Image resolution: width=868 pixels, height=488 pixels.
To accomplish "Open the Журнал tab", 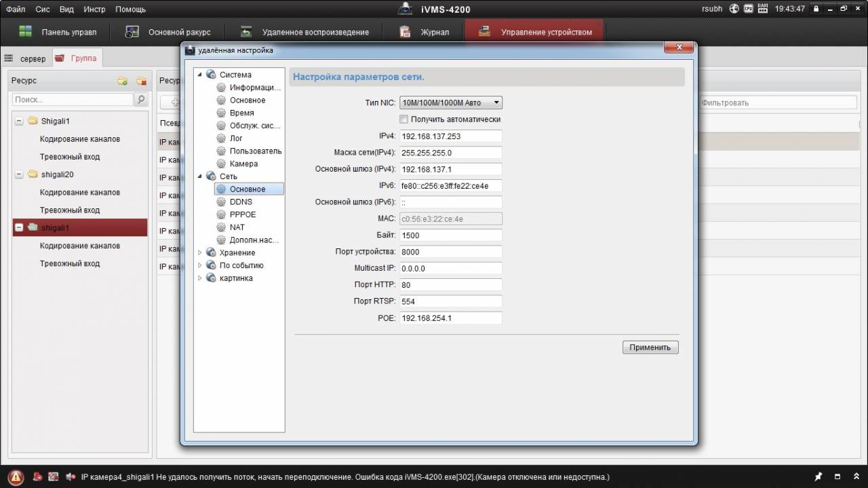I will pyautogui.click(x=424, y=32).
